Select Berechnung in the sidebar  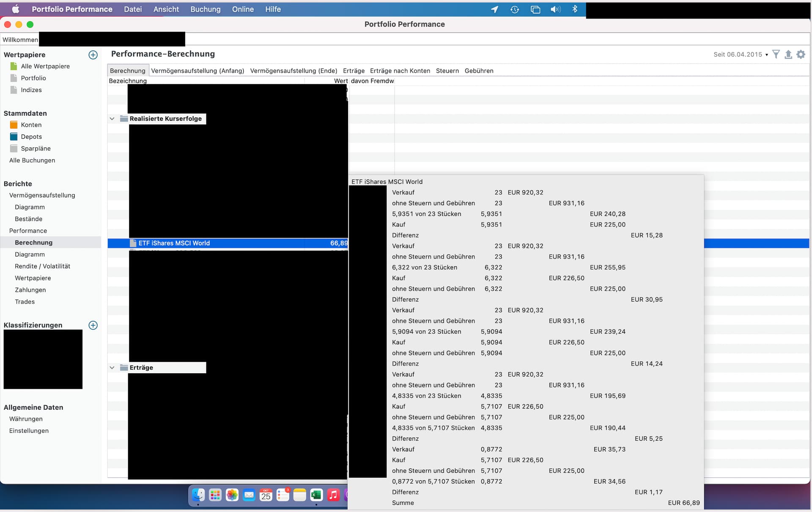33,242
